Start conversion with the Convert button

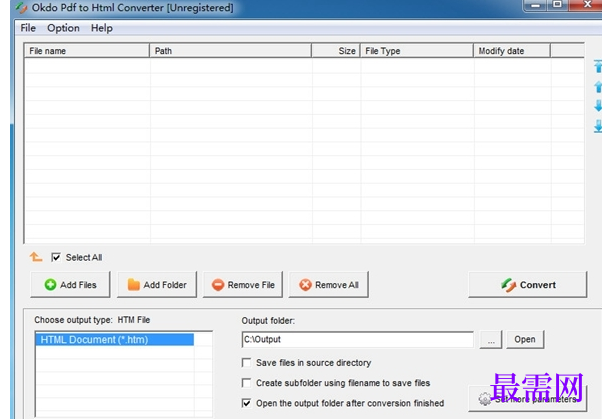528,285
